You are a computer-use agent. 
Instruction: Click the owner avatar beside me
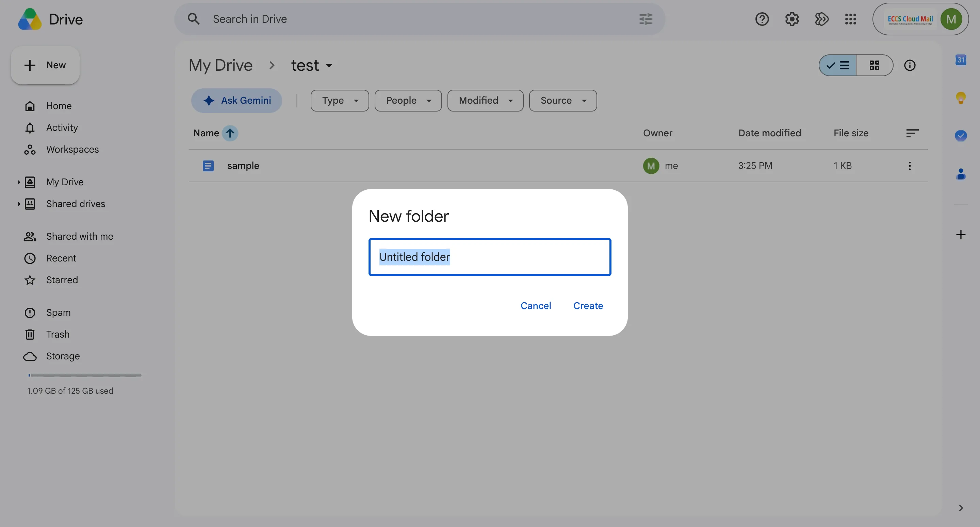pyautogui.click(x=651, y=166)
